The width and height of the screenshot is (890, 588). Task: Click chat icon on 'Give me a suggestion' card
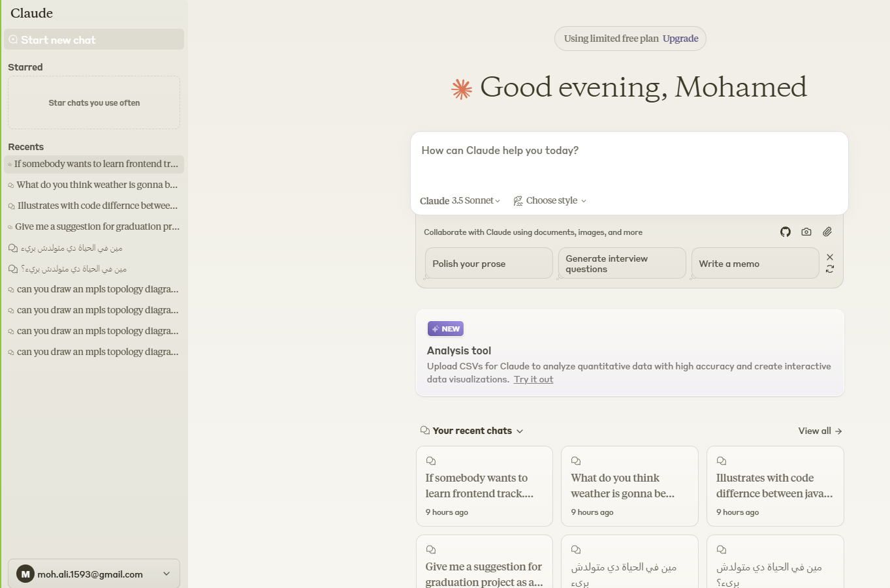coord(431,549)
